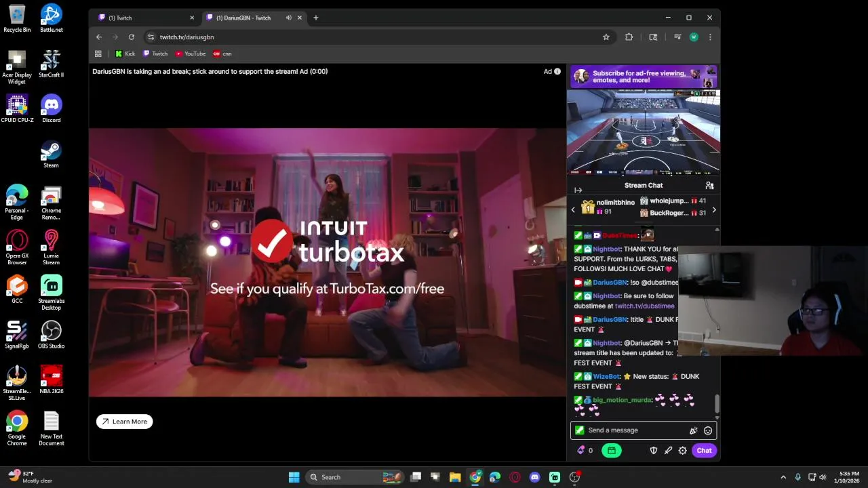This screenshot has height=488, width=868.
Task: Open the bits balance showing 0
Action: tap(585, 451)
